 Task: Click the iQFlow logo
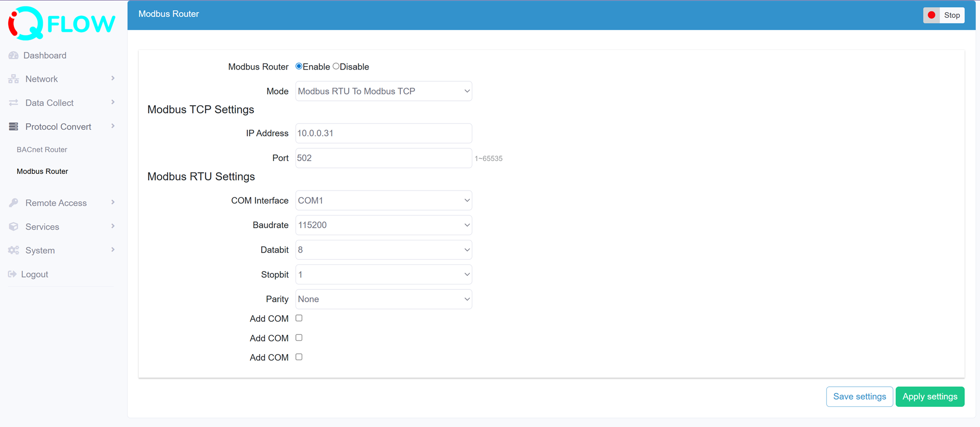(62, 23)
